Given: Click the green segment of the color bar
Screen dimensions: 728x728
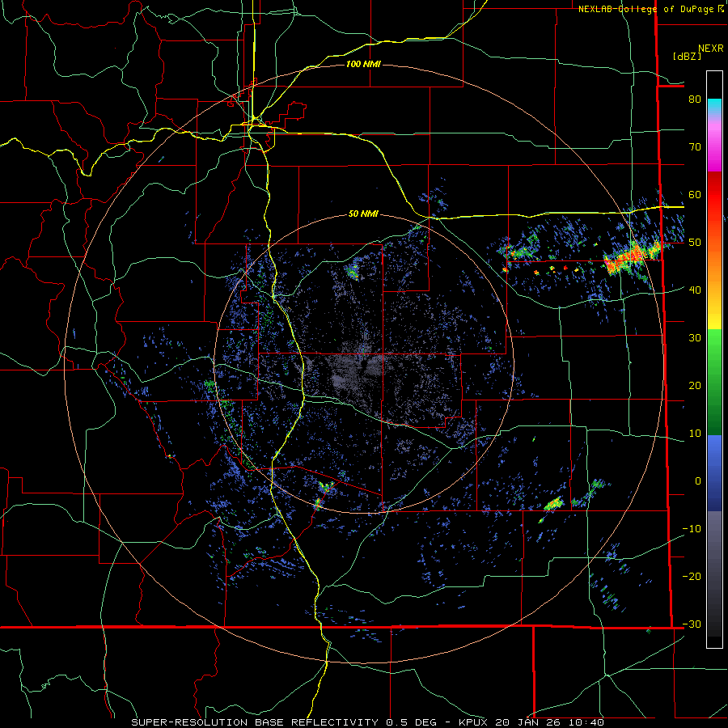Looking at the screenshot, I should pos(714,382).
